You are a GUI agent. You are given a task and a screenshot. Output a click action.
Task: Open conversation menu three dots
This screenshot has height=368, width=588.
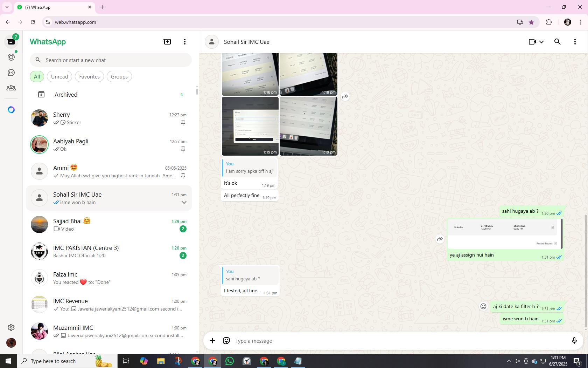575,42
